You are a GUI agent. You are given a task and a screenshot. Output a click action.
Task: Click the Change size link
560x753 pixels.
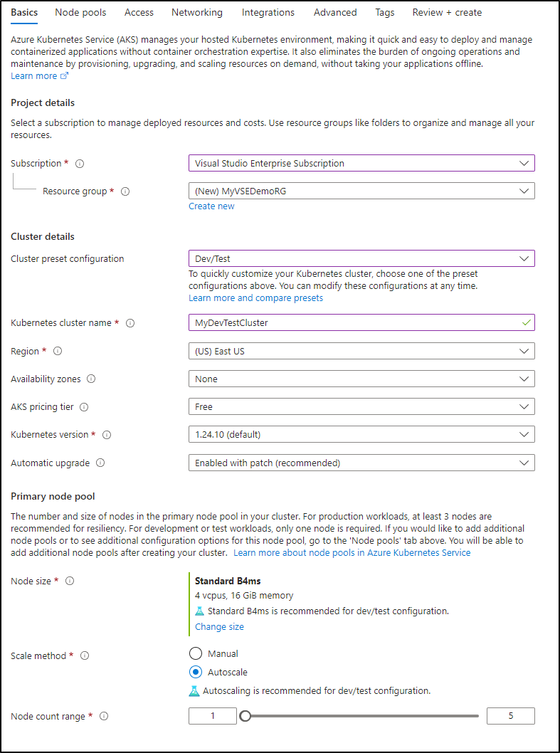click(219, 627)
